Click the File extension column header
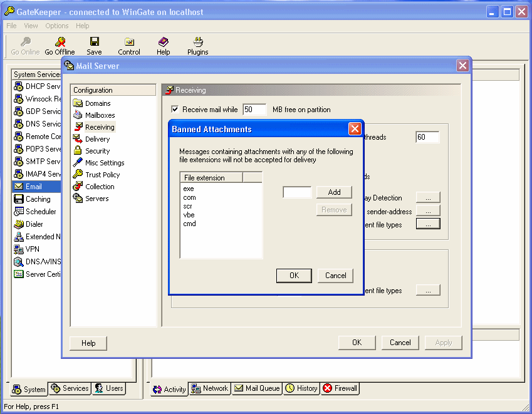This screenshot has height=414, width=532. tap(211, 178)
